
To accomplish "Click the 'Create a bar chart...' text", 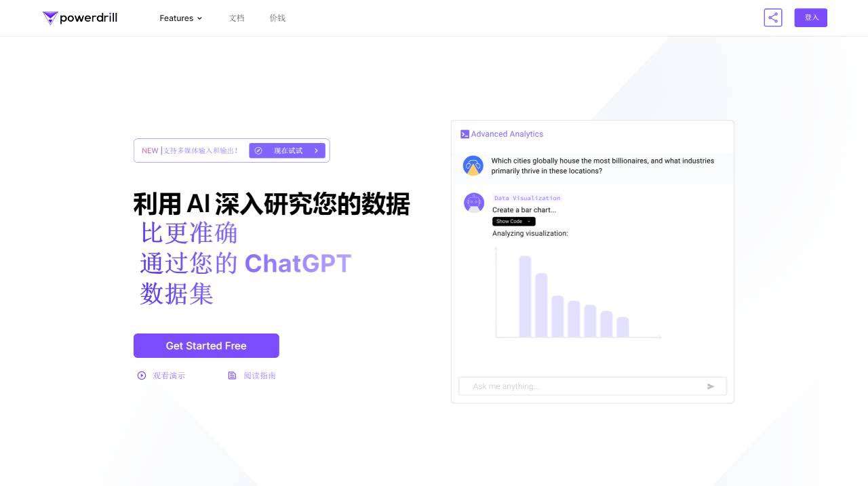I will pos(524,210).
